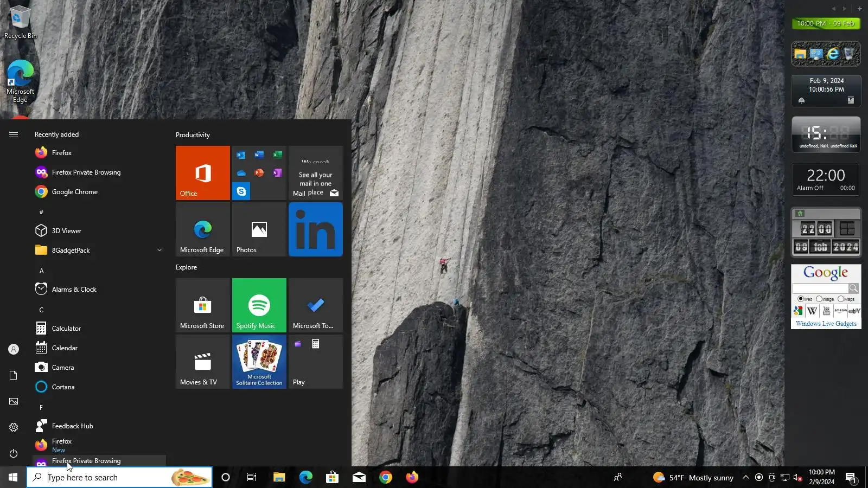
Task: Open the YouTube tab in Google gadget
Action: coord(826,311)
